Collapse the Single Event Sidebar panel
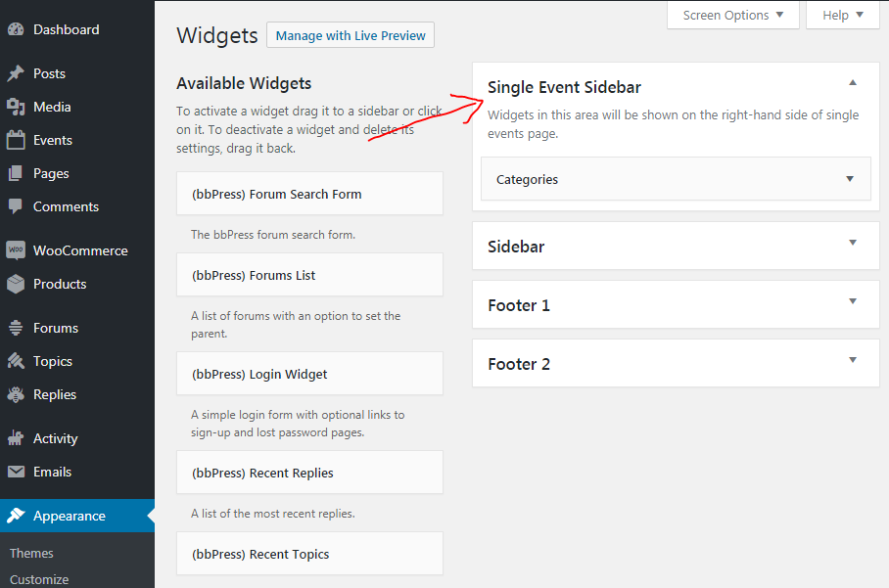 pyautogui.click(x=852, y=83)
